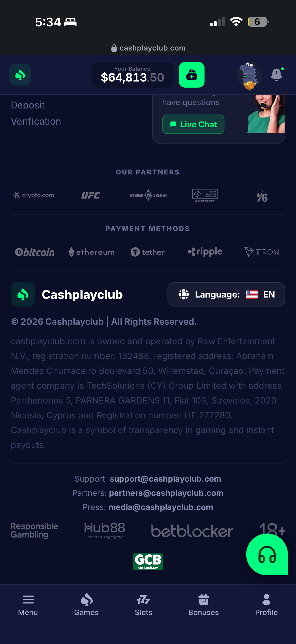Tap the GCB certificate badge
The height and width of the screenshot is (644, 296).
click(x=148, y=562)
